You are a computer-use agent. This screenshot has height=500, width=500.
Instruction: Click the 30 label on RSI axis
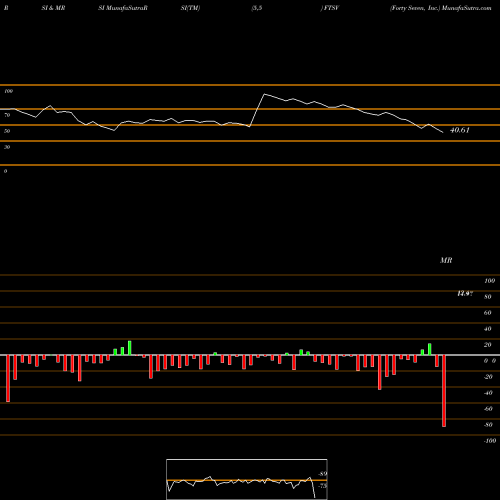click(x=7, y=147)
